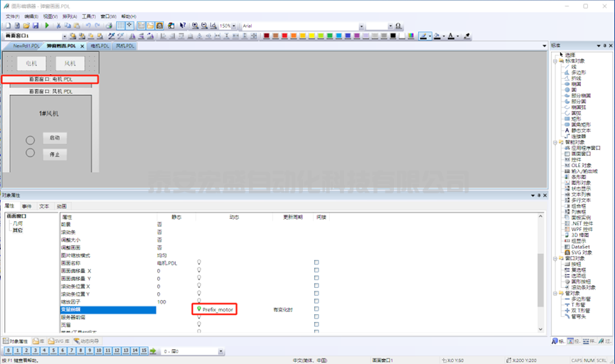
Task: Select the 多边形 (polygon) object in the palette
Action: point(580,73)
